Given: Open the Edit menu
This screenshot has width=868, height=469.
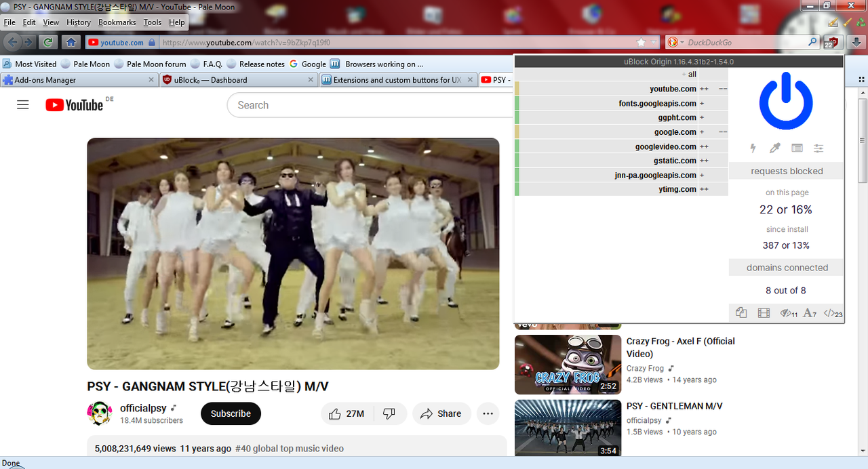Looking at the screenshot, I should 29,22.
